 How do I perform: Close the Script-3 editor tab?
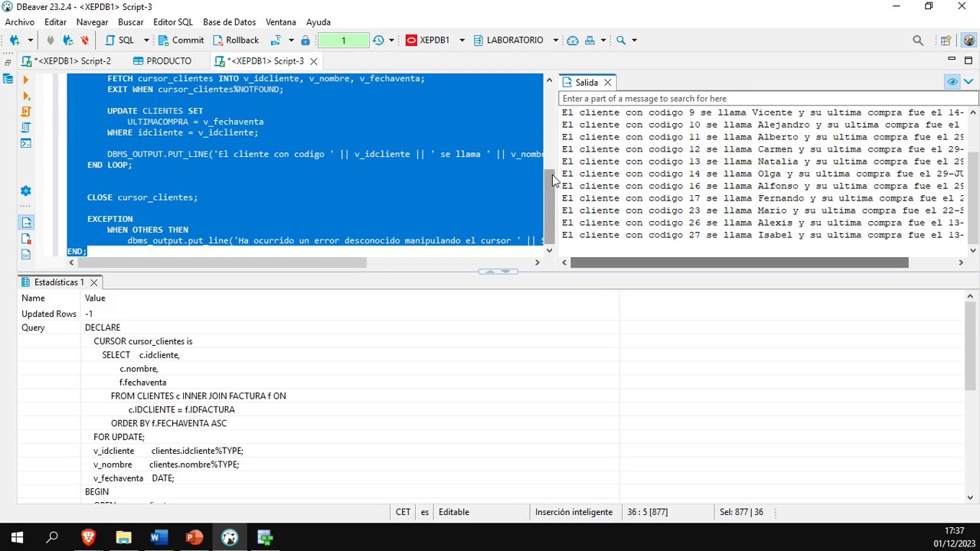point(313,61)
